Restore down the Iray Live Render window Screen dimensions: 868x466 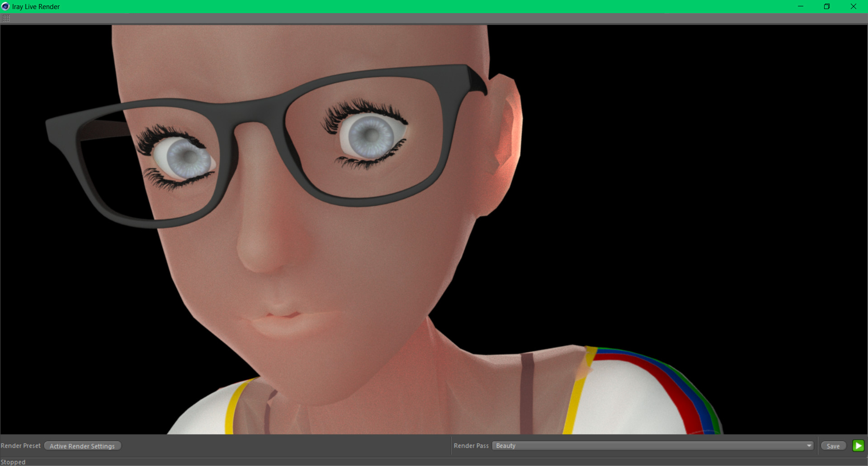click(827, 6)
